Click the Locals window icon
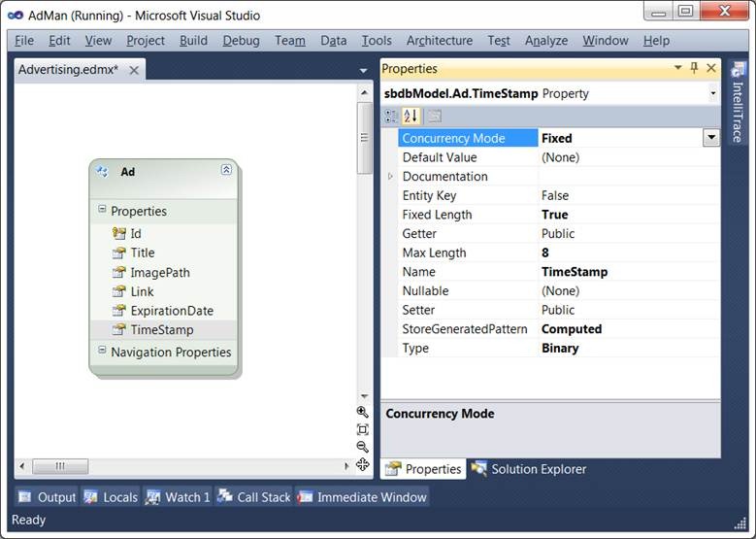The height and width of the screenshot is (539, 756). [x=90, y=497]
